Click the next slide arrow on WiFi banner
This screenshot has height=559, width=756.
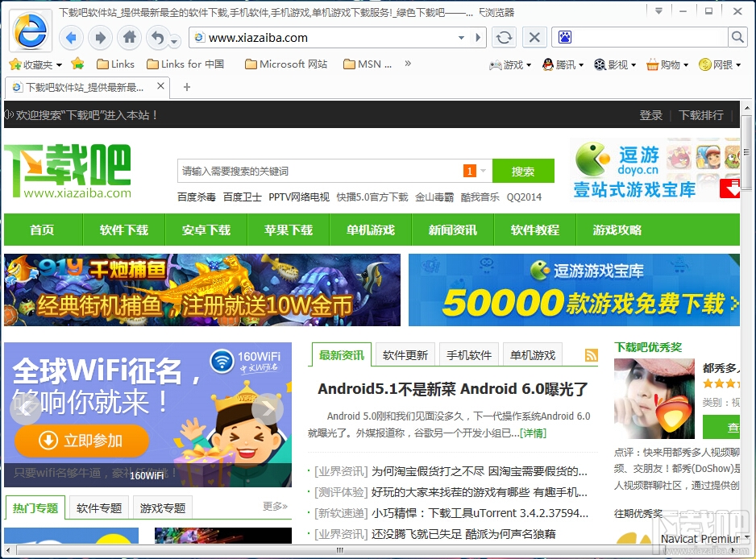coord(268,409)
